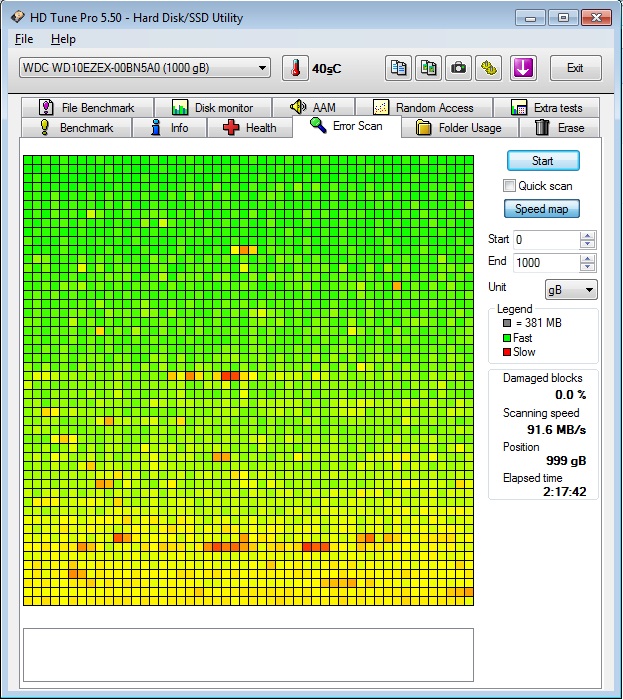Screen dimensions: 623x700
Task: Maximize the HD Tune Pro window
Action: (x=563, y=18)
